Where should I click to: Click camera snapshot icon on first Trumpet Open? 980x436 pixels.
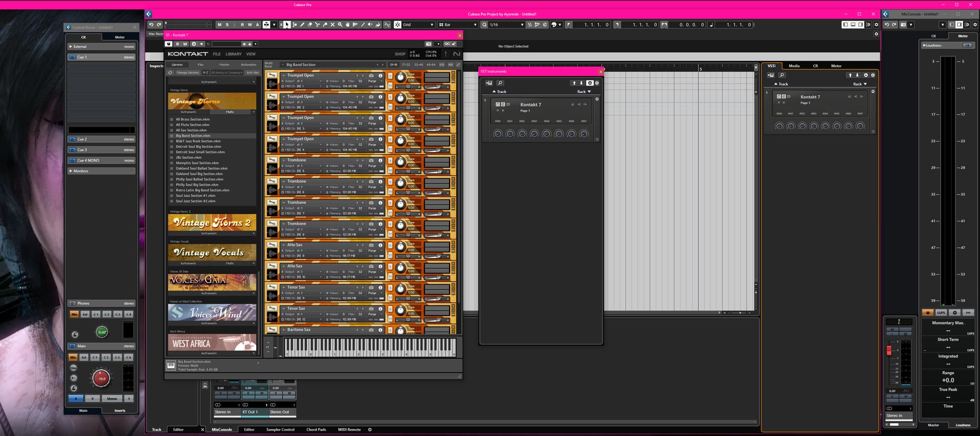pyautogui.click(x=371, y=75)
